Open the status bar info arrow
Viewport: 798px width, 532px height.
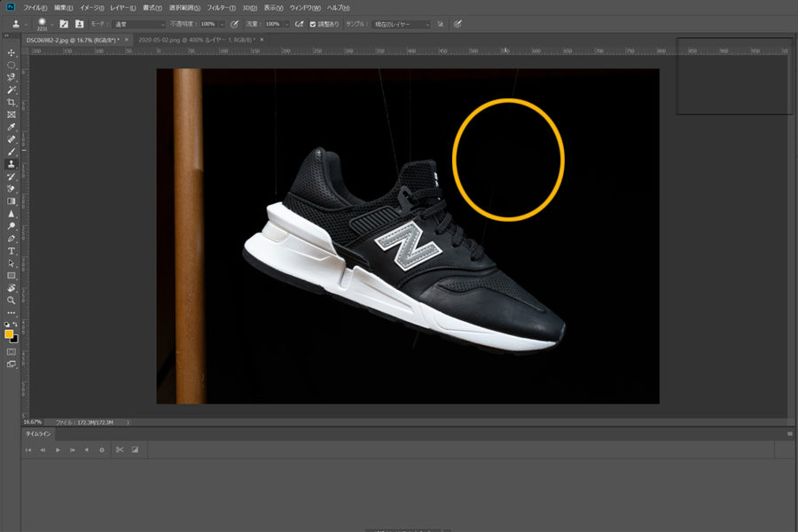click(x=128, y=422)
